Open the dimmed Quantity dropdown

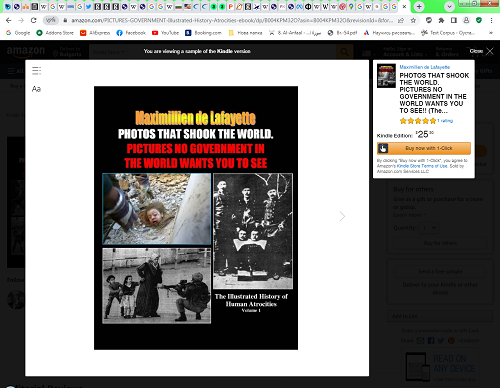click(429, 228)
